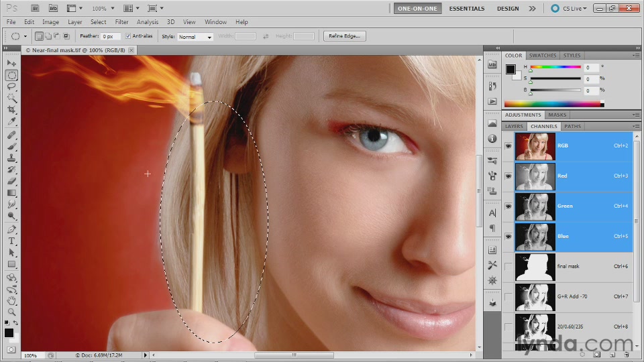
Task: Select the Crop tool
Action: (11, 109)
